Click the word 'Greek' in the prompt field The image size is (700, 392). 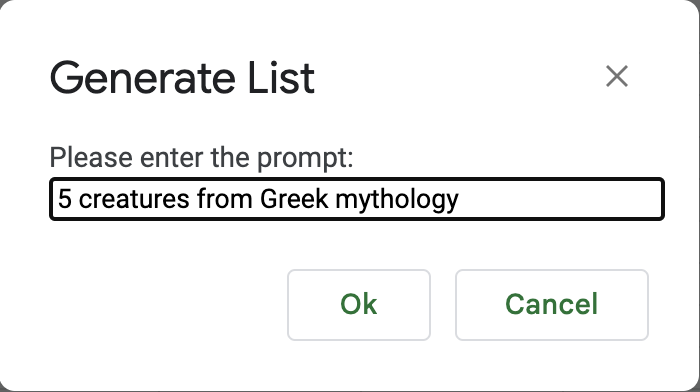click(x=294, y=199)
